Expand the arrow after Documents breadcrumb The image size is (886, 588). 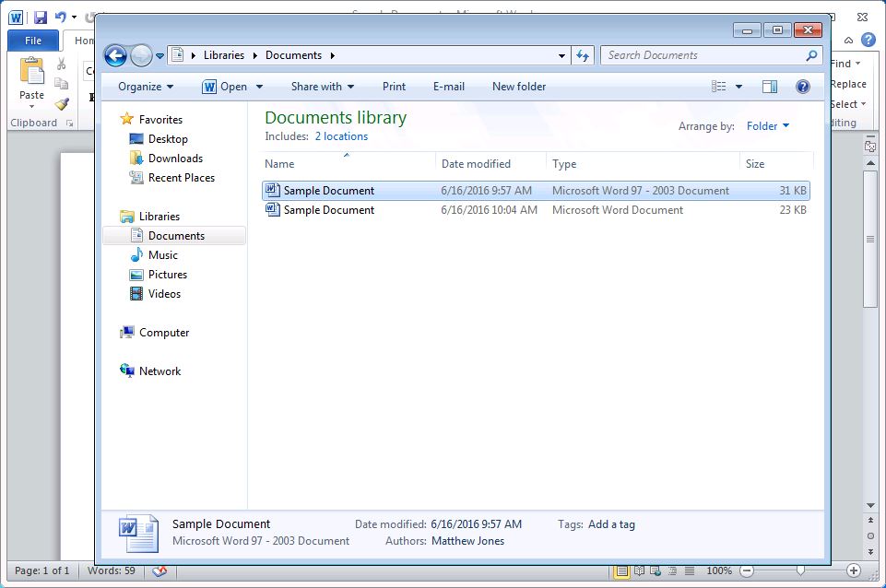332,55
